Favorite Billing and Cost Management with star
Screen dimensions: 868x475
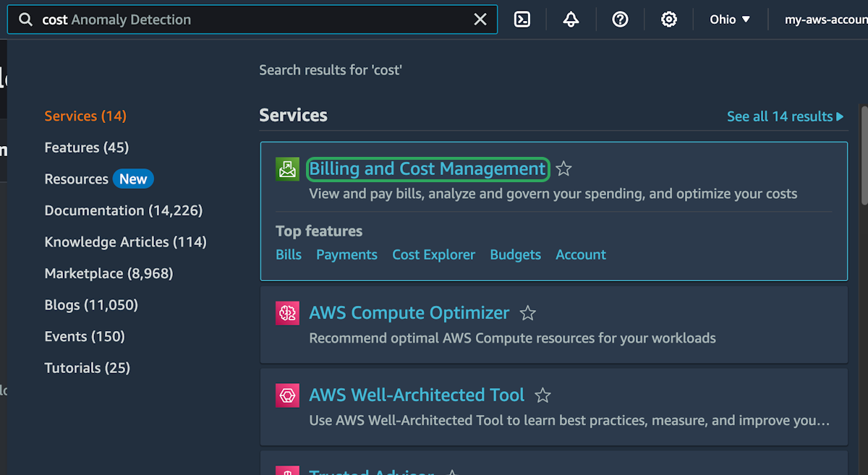pyautogui.click(x=564, y=169)
